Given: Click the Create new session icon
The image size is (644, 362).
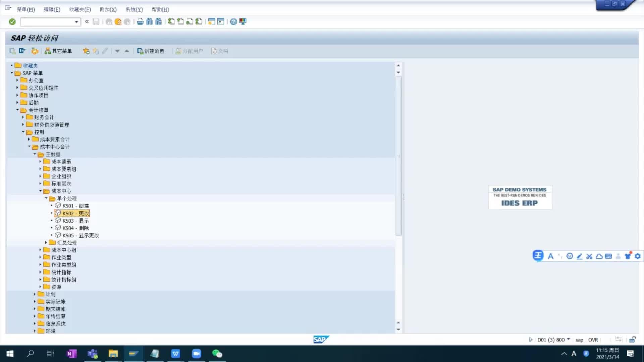Looking at the screenshot, I should pos(211,22).
